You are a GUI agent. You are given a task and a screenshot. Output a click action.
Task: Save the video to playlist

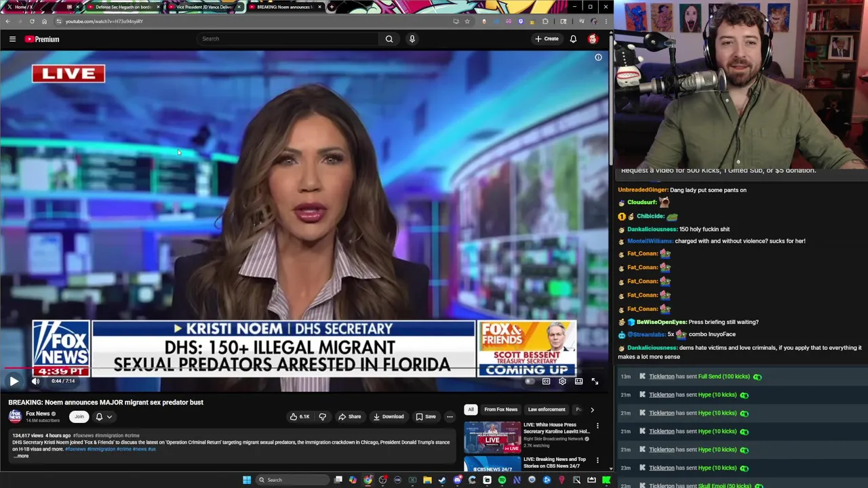pos(426,417)
